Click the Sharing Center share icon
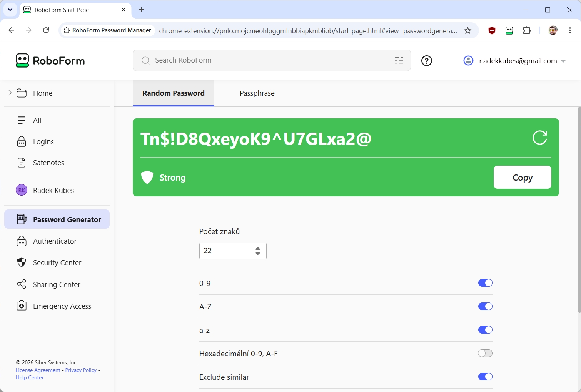The image size is (581, 392). 22,284
